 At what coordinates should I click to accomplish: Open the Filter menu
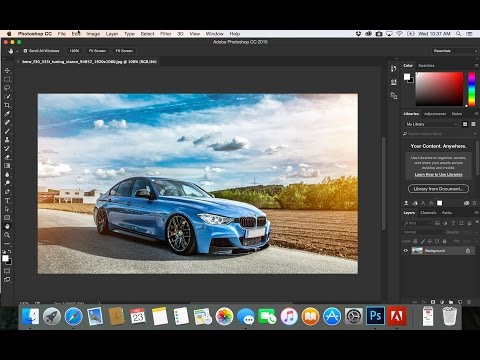click(165, 34)
